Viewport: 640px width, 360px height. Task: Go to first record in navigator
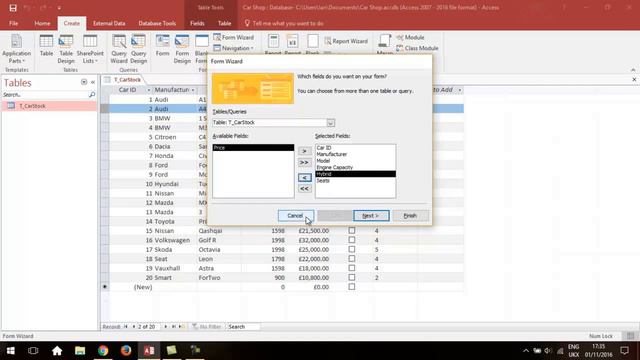[x=126, y=327]
